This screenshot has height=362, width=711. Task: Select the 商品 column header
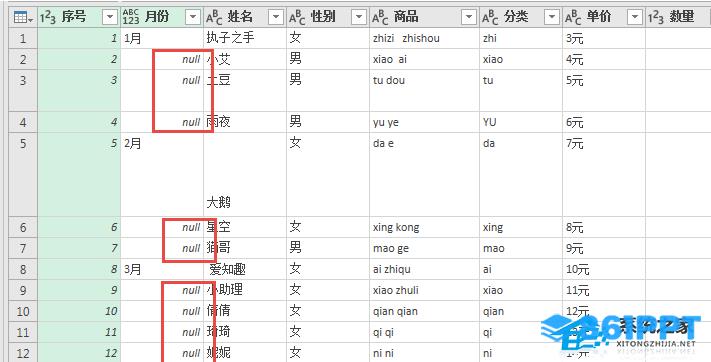pyautogui.click(x=424, y=17)
